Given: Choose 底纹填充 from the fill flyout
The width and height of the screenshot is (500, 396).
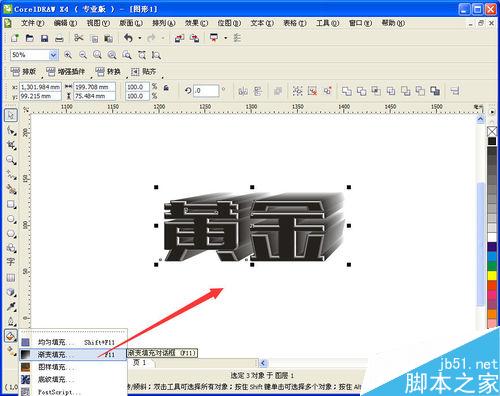Looking at the screenshot, I should tap(73, 379).
